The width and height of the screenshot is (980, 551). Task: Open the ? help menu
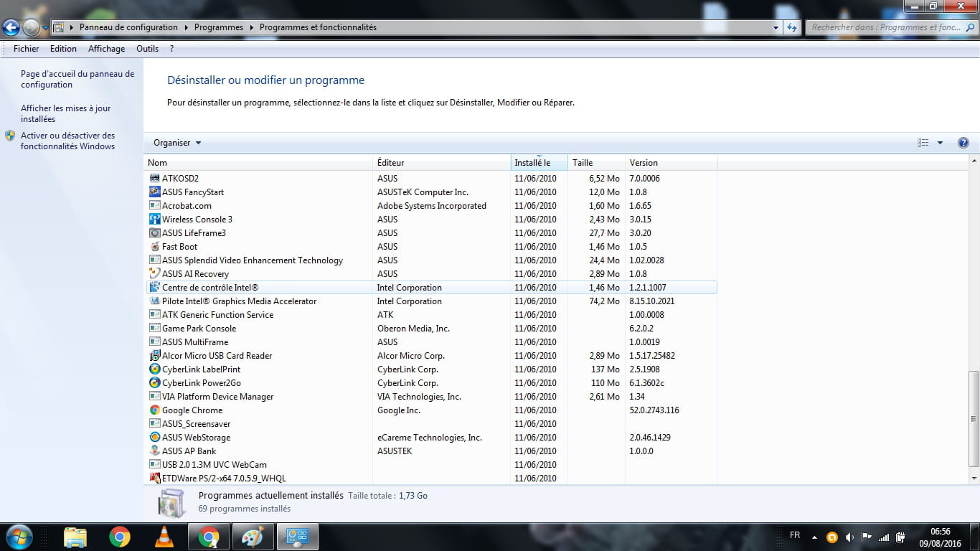coord(171,49)
